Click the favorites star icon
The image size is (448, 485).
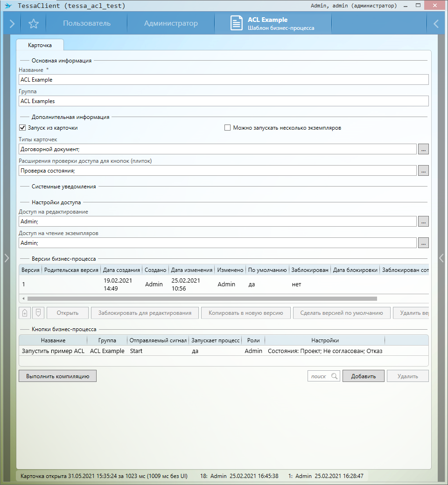click(x=33, y=24)
